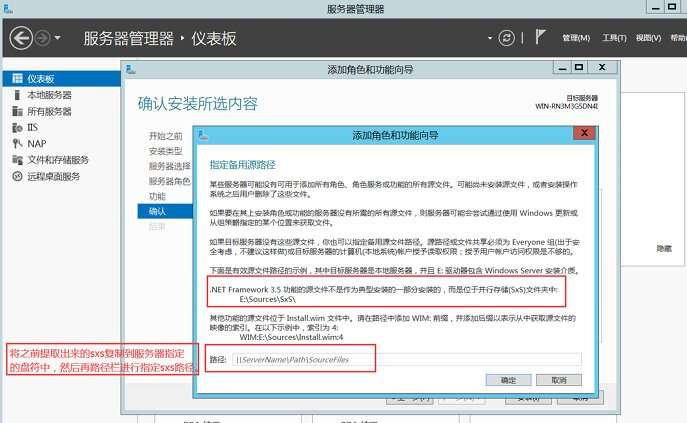Go to the 确认 wizard step
The height and width of the screenshot is (423, 687).
tap(165, 211)
